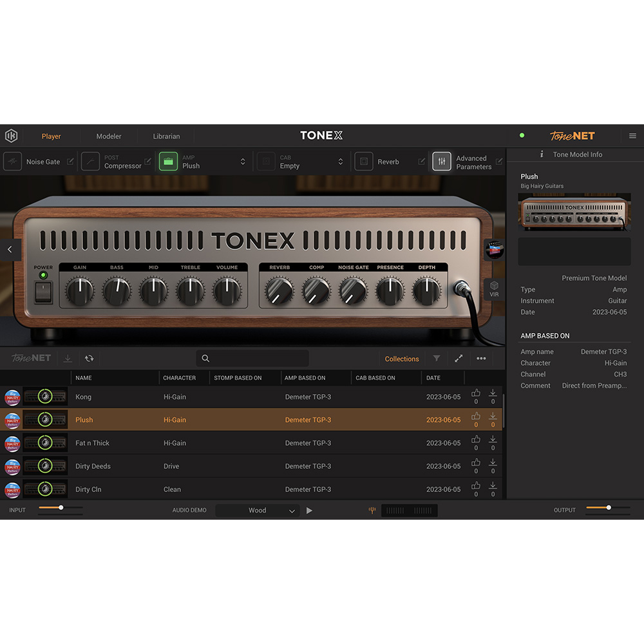Viewport: 644px width, 644px height.
Task: Click the DEPTH knob
Action: (427, 291)
